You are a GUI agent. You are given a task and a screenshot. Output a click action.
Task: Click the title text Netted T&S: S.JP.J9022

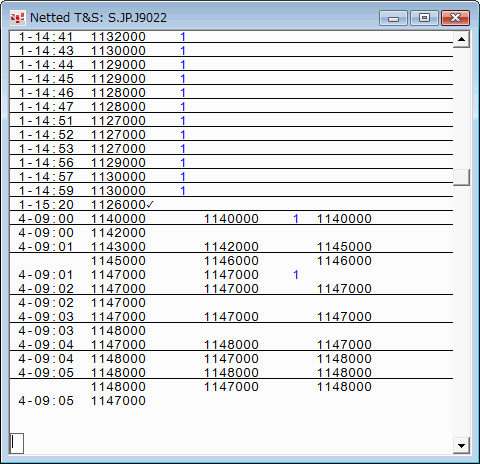click(98, 18)
